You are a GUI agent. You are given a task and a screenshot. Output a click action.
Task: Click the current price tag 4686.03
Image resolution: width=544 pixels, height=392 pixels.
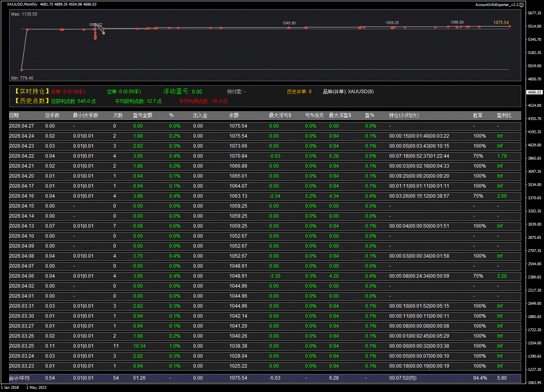[x=534, y=92]
